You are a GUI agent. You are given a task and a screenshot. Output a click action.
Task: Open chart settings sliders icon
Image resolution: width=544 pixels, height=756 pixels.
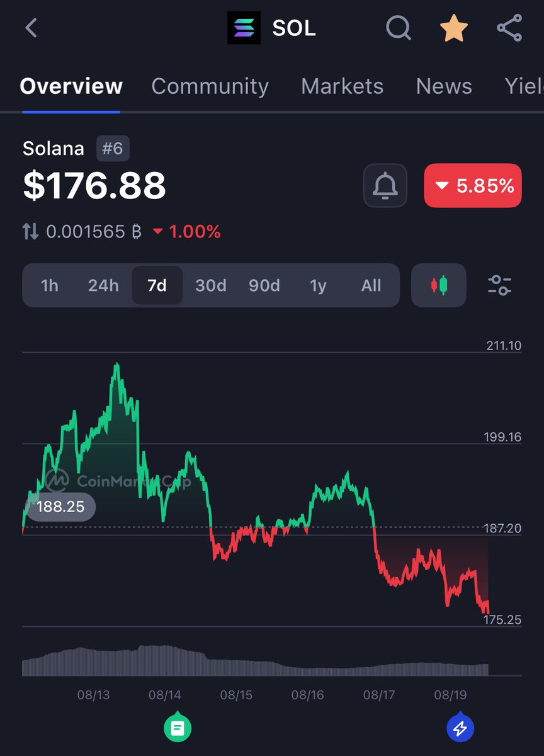[500, 285]
